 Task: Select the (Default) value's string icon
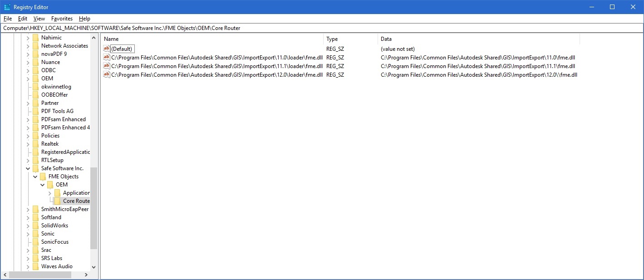(107, 49)
